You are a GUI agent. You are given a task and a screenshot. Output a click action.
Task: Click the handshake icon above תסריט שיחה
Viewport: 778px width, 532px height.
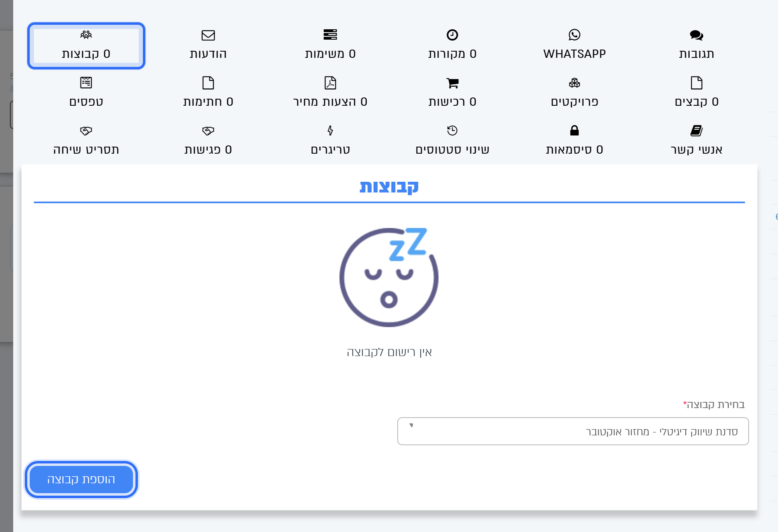click(86, 131)
